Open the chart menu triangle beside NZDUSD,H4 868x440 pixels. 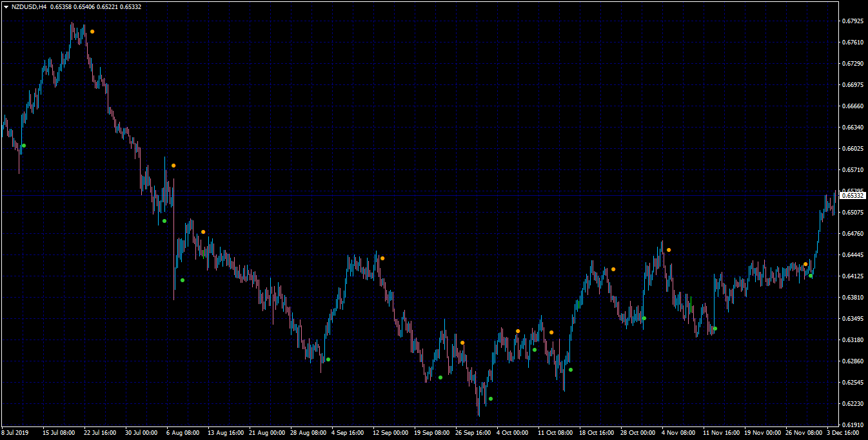click(6, 6)
